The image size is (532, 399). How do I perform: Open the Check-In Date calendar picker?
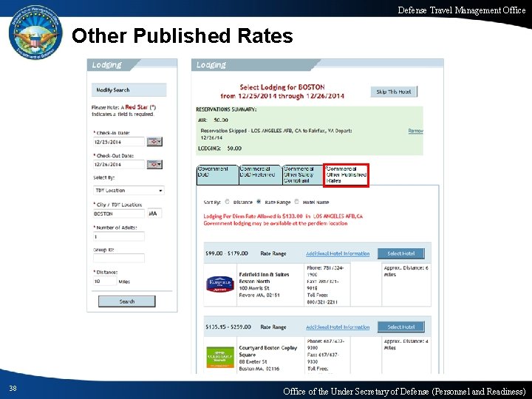point(154,142)
